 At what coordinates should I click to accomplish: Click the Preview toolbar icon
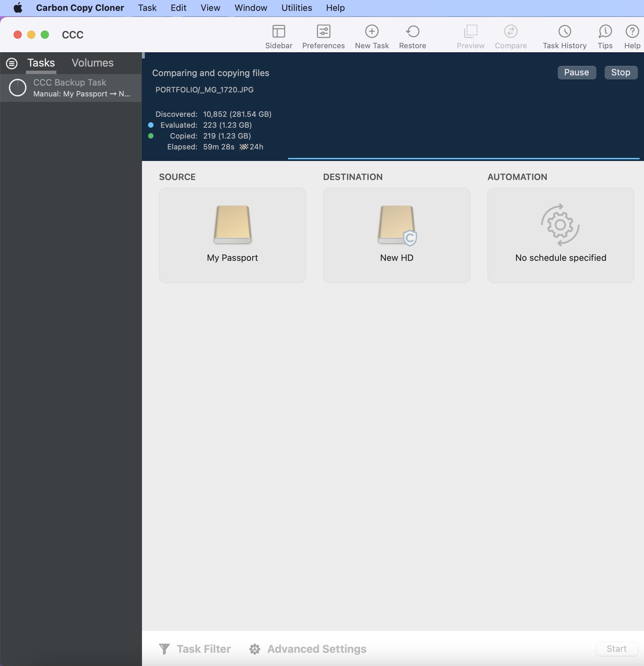pos(470,36)
